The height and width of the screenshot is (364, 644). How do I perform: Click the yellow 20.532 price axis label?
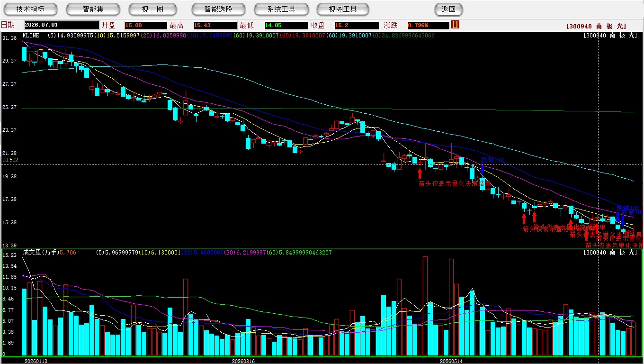click(x=10, y=160)
